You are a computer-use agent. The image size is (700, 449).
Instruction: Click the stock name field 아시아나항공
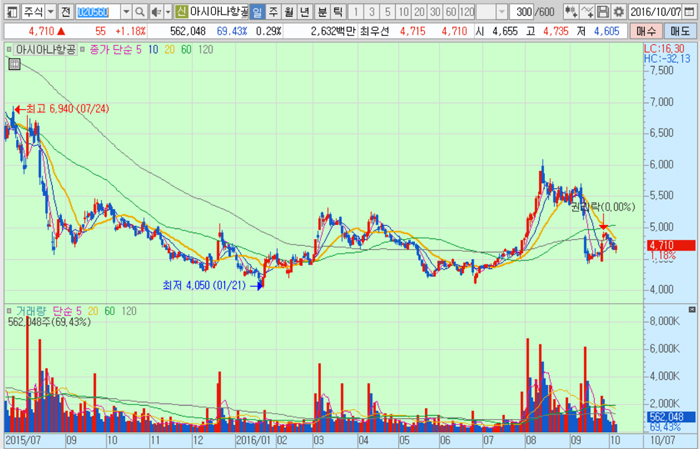tap(218, 12)
